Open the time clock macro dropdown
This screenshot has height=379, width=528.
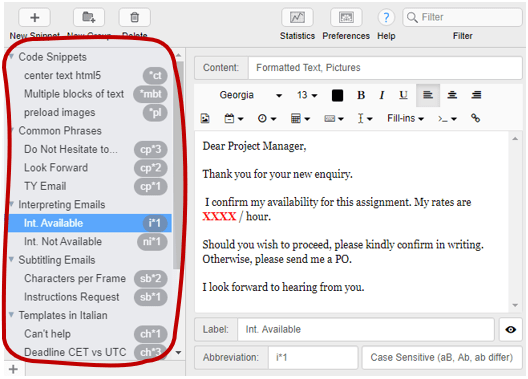pos(267,118)
